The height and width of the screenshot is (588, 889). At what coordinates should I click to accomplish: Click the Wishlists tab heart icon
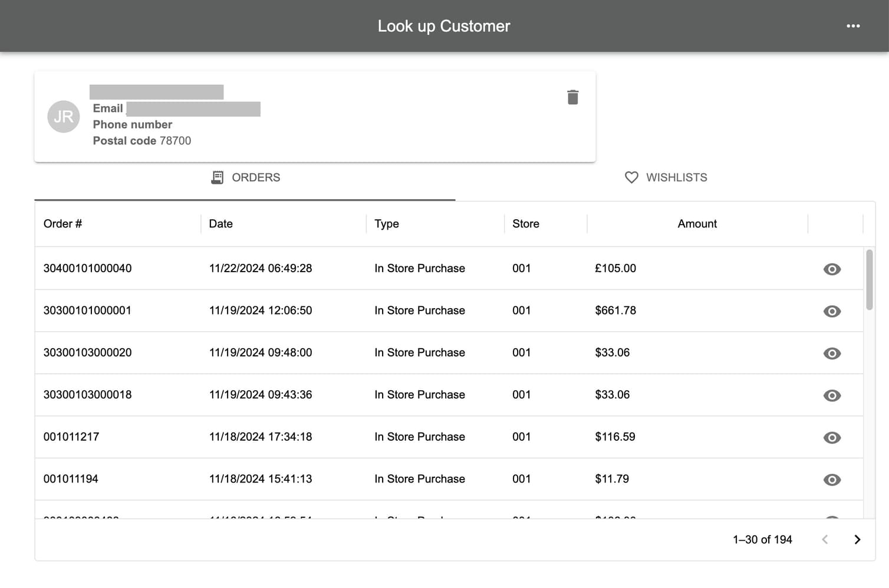coord(631,177)
